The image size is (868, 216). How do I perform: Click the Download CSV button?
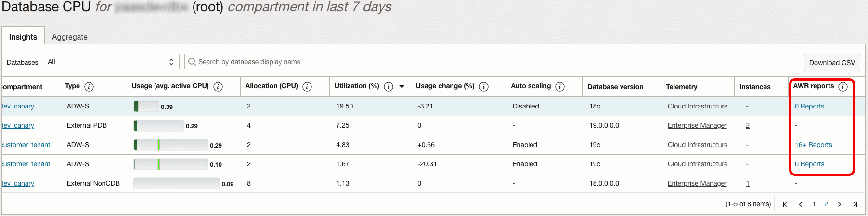[832, 63]
